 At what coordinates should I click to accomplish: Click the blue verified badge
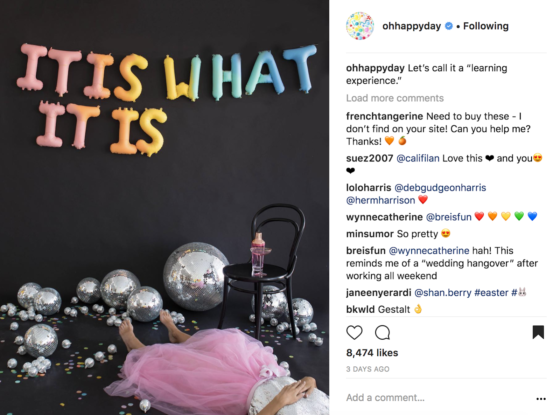(x=449, y=26)
